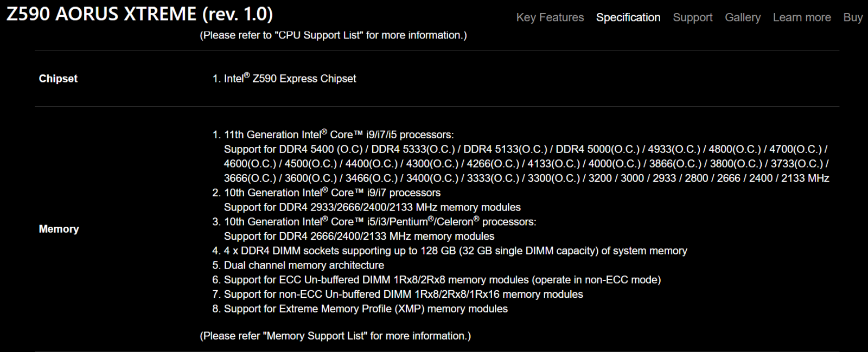Click the ECC Un-buffered DIMM support line
Viewport: 868px width, 352px height.
pyautogui.click(x=442, y=280)
